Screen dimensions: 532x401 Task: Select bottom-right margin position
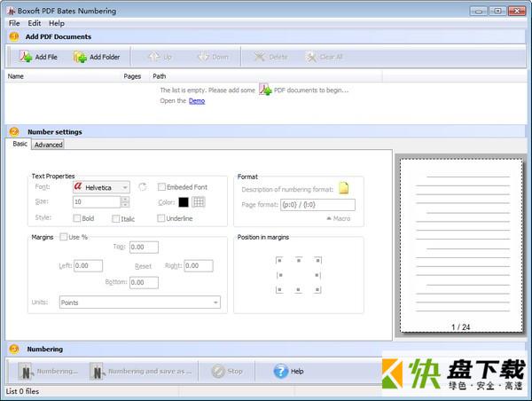click(x=317, y=289)
